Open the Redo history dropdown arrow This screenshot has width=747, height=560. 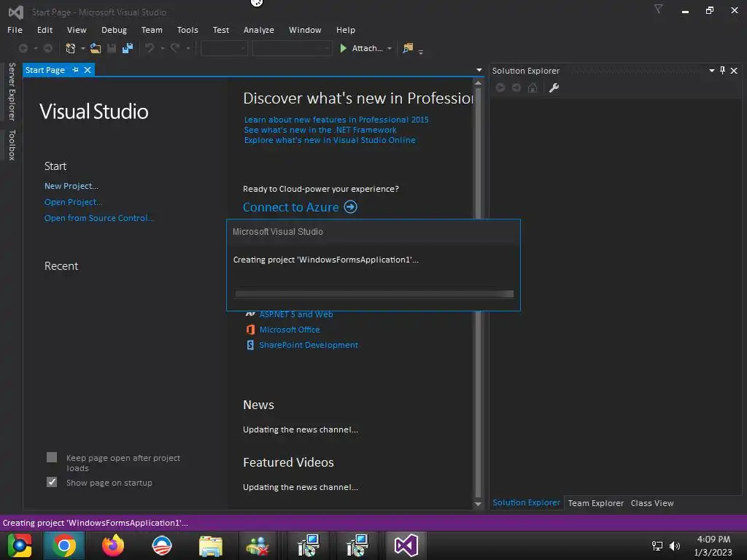click(187, 49)
